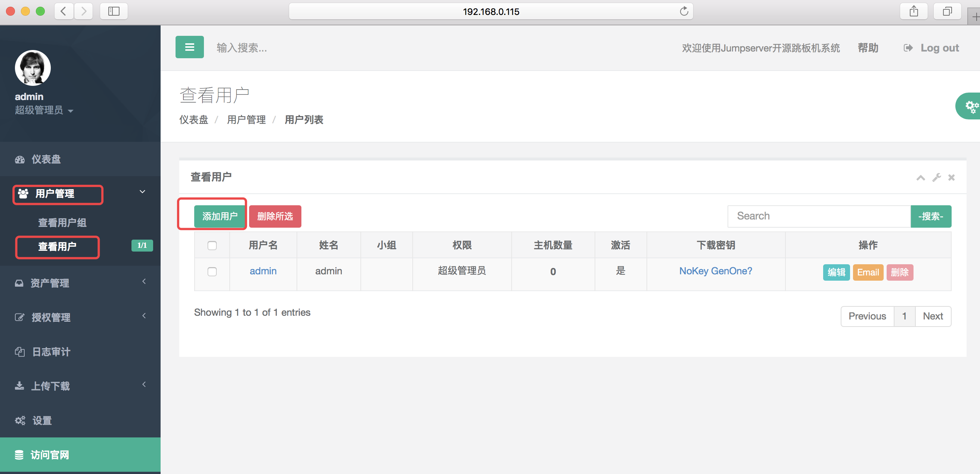Click the 添加用户 button
The height and width of the screenshot is (474, 980).
coord(220,216)
